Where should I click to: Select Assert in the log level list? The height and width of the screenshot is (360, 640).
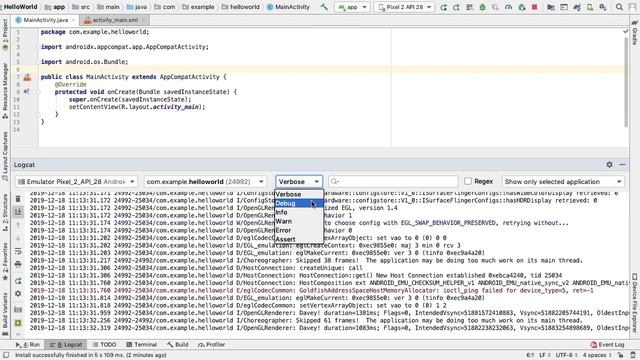[299, 239]
